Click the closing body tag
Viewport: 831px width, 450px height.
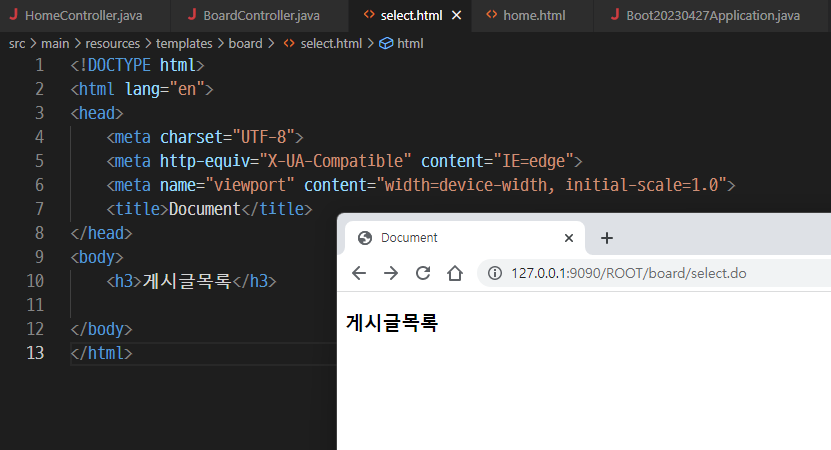click(x=101, y=329)
